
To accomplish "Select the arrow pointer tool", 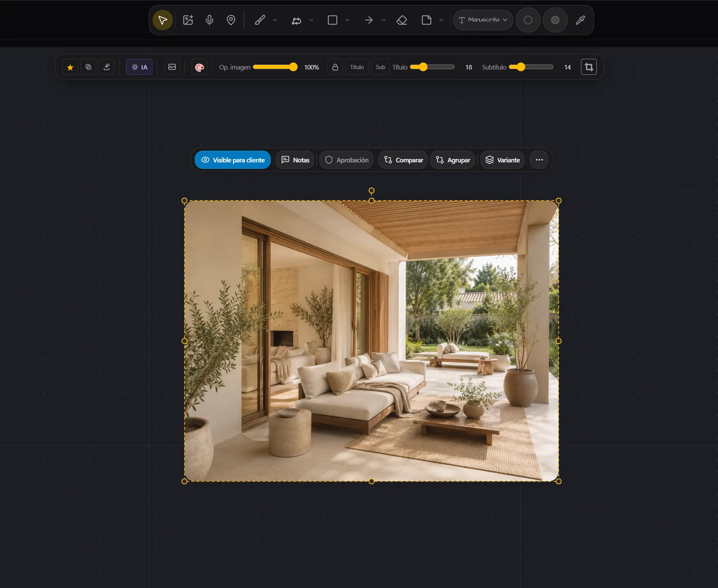I will coord(163,20).
